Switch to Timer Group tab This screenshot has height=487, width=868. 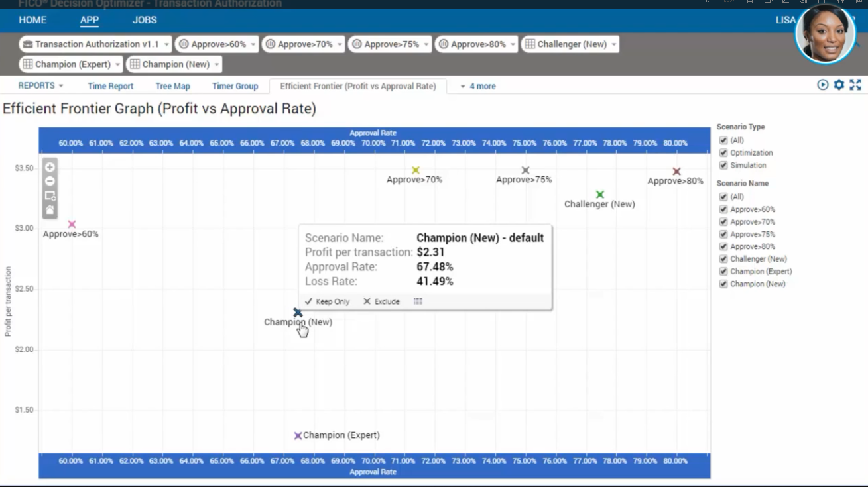coord(235,87)
